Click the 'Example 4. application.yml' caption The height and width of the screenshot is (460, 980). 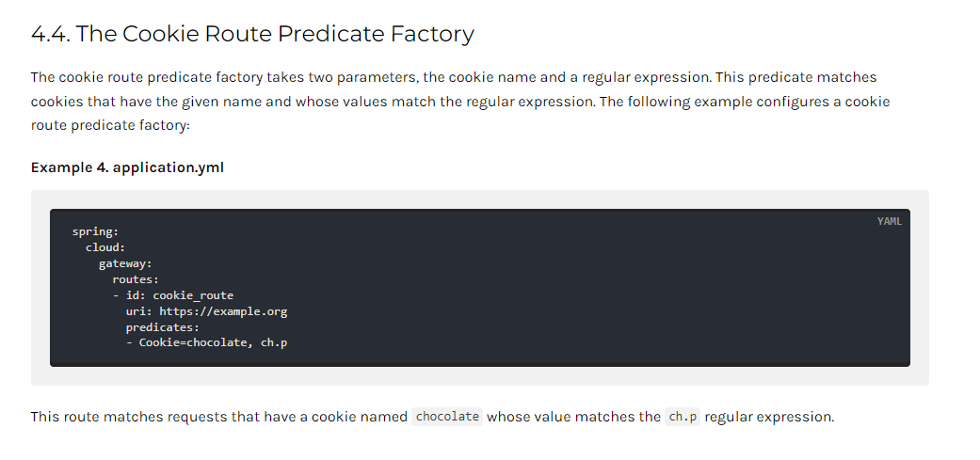click(127, 167)
